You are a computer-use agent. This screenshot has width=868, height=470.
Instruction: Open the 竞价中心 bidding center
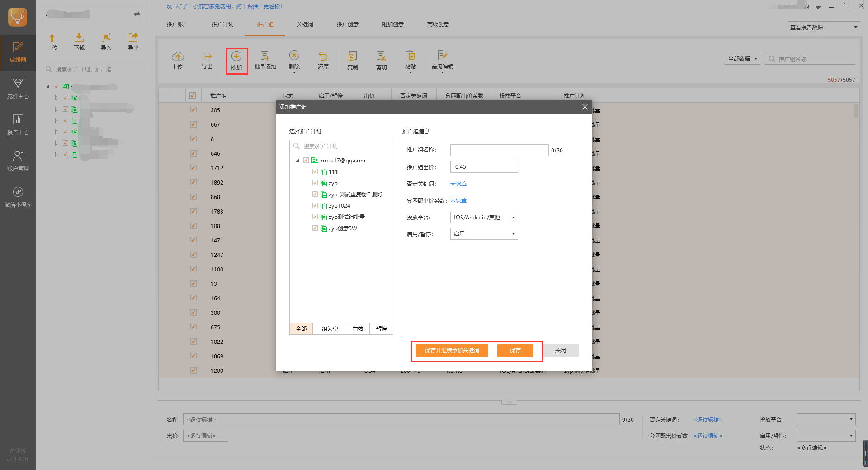tap(18, 89)
